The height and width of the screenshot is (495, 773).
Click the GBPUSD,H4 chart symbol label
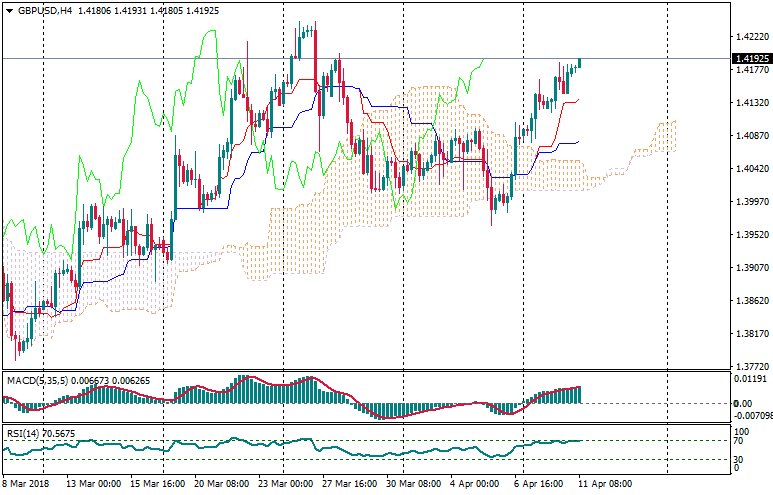(45, 10)
